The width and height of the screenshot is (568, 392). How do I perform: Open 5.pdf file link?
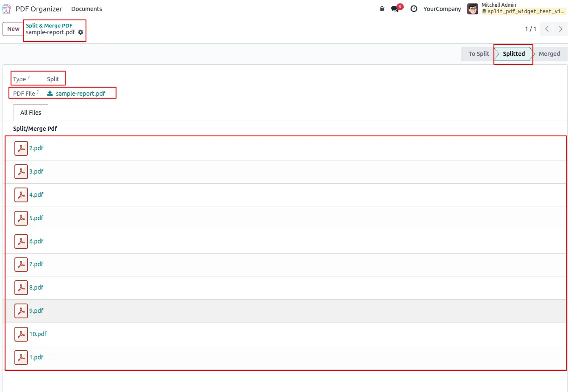click(x=36, y=218)
